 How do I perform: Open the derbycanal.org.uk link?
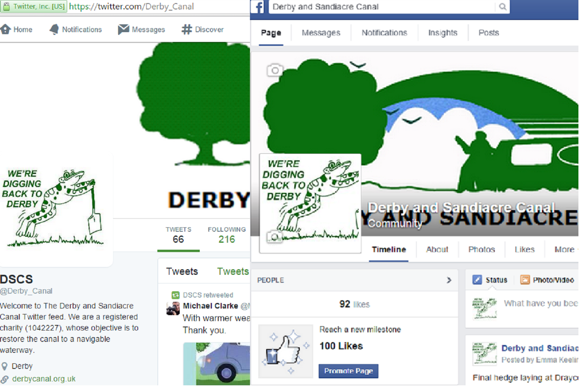(44, 379)
